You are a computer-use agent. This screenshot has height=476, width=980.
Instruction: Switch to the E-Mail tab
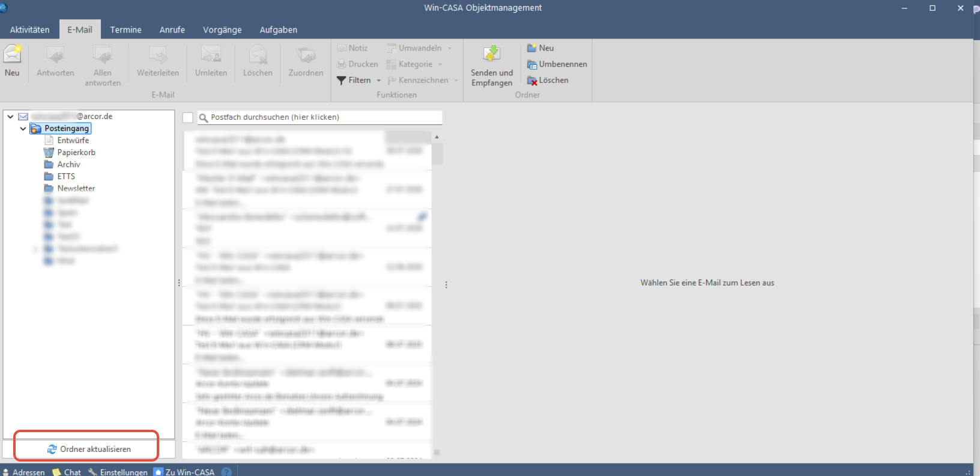coord(80,30)
